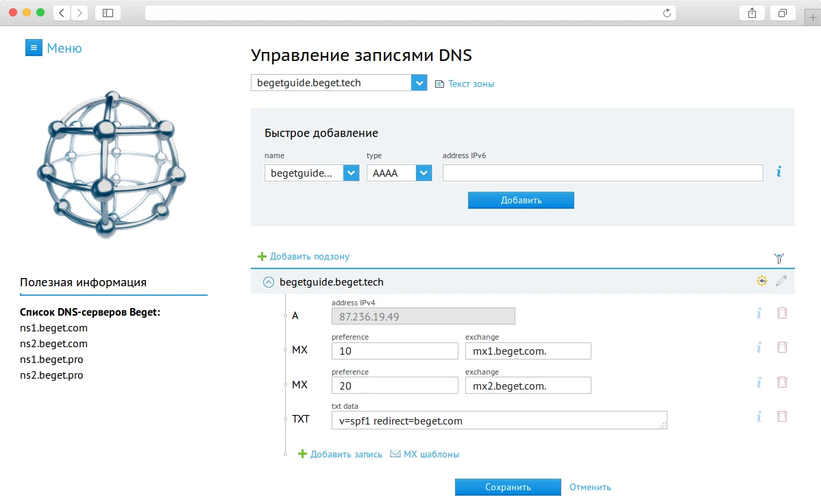Viewport: 821px width, 504px height.
Task: Click the filter funnel icon above the zone list
Action: 779,259
